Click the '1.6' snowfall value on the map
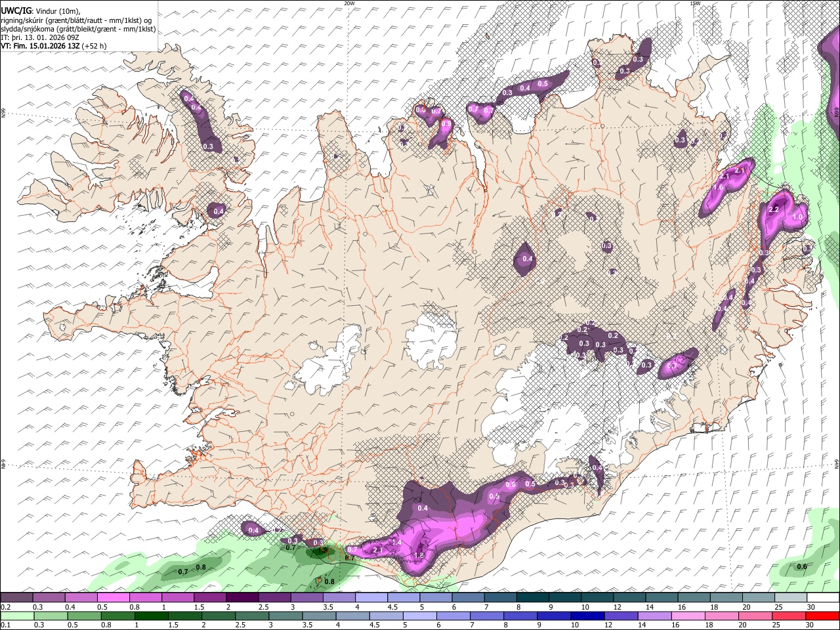Screen dimensions: 840x630 [718, 188]
